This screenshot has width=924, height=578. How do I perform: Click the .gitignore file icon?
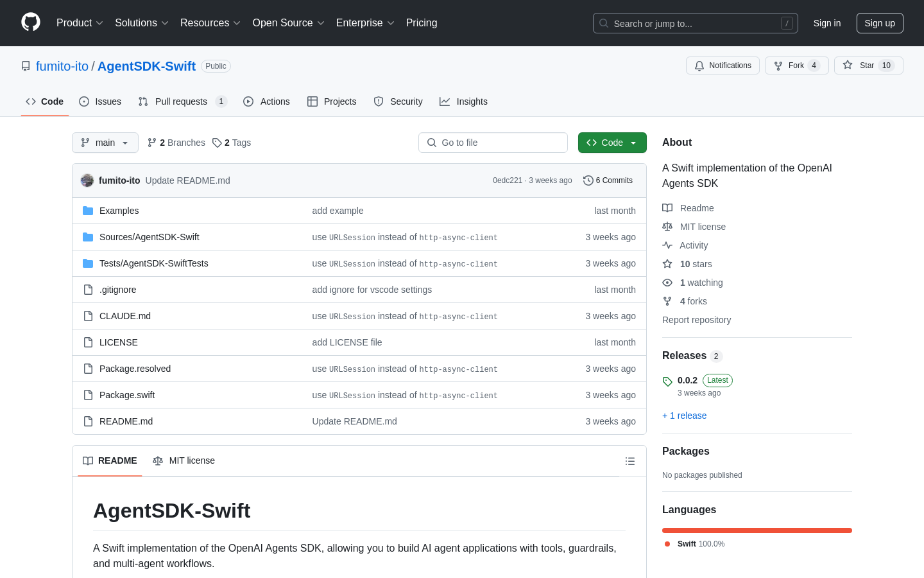pyautogui.click(x=88, y=290)
